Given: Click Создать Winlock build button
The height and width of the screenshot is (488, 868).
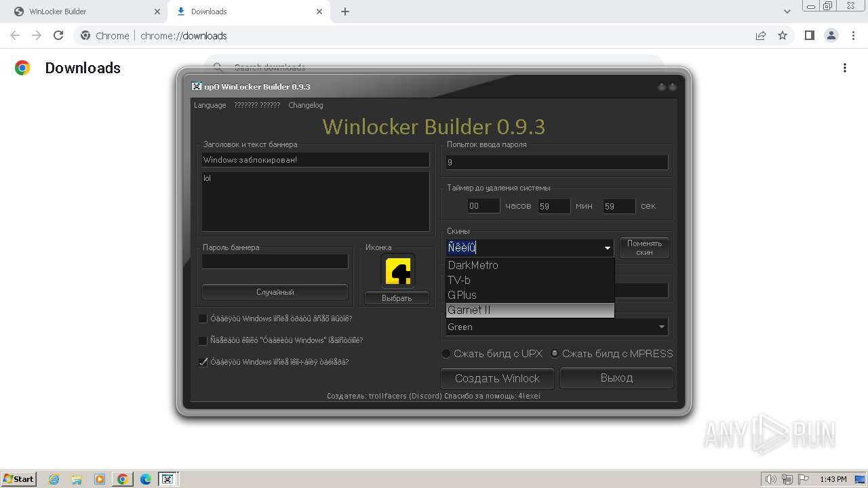Looking at the screenshot, I should 497,378.
